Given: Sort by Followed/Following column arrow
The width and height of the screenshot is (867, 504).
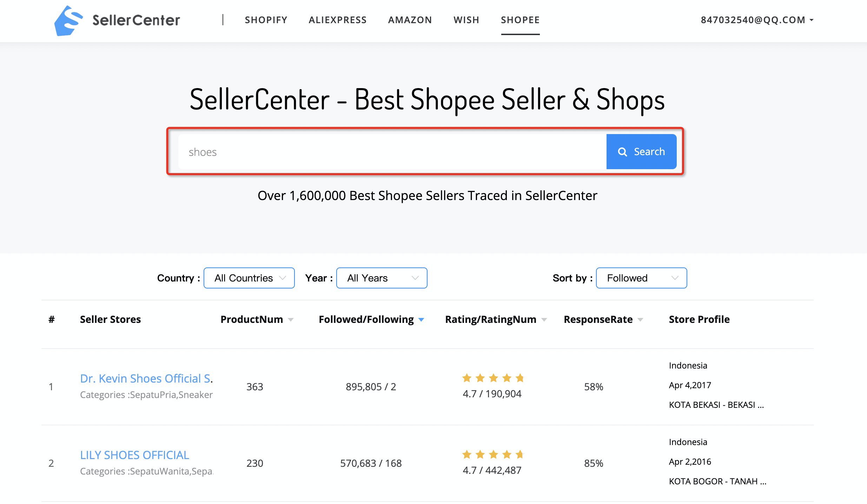Looking at the screenshot, I should pos(421,320).
